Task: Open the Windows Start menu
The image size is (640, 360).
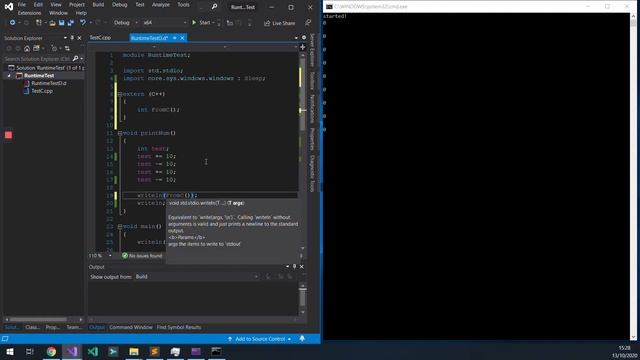Action: (x=10, y=351)
